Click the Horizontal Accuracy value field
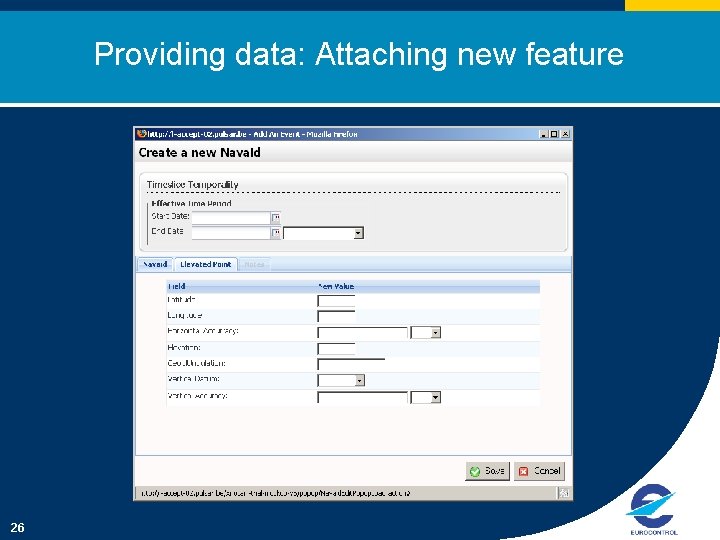Viewport: 720px width, 540px height. (362, 332)
